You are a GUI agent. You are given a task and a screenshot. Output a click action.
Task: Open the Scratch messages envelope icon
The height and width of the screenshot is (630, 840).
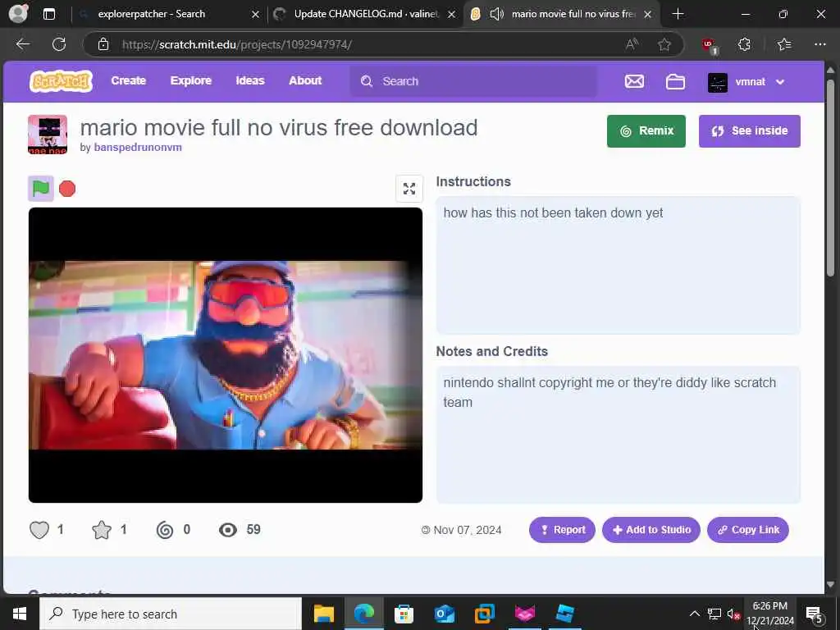click(634, 81)
